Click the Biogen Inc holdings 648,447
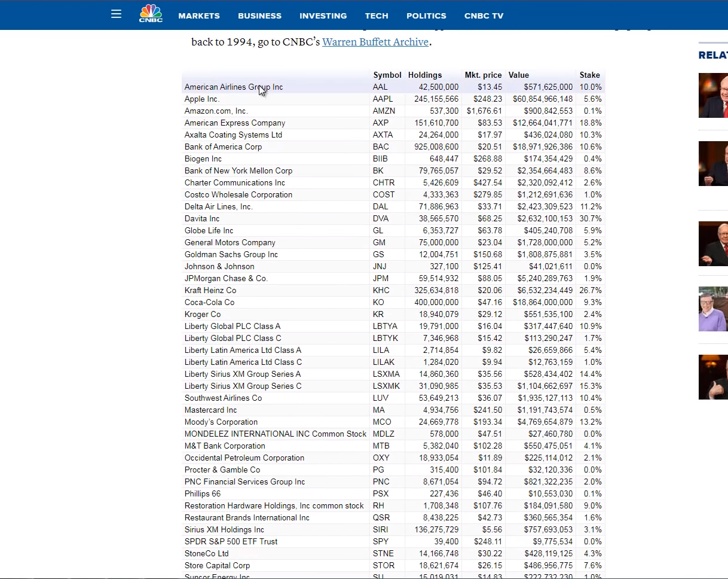This screenshot has height=579, width=728. point(444,159)
